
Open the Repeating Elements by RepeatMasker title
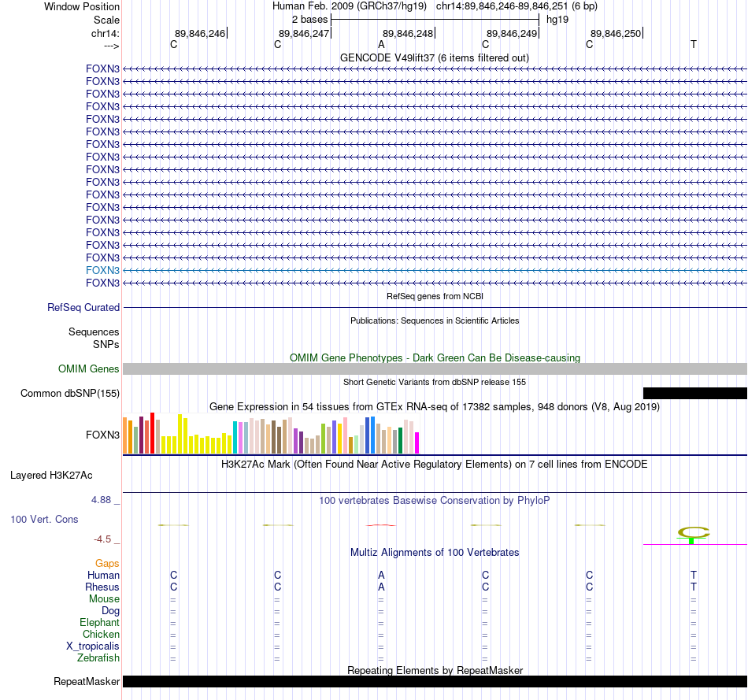(x=435, y=670)
